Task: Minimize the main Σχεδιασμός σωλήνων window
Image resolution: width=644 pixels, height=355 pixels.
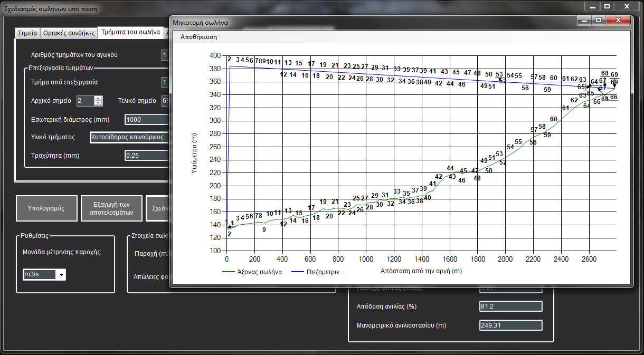Action: coord(592,7)
